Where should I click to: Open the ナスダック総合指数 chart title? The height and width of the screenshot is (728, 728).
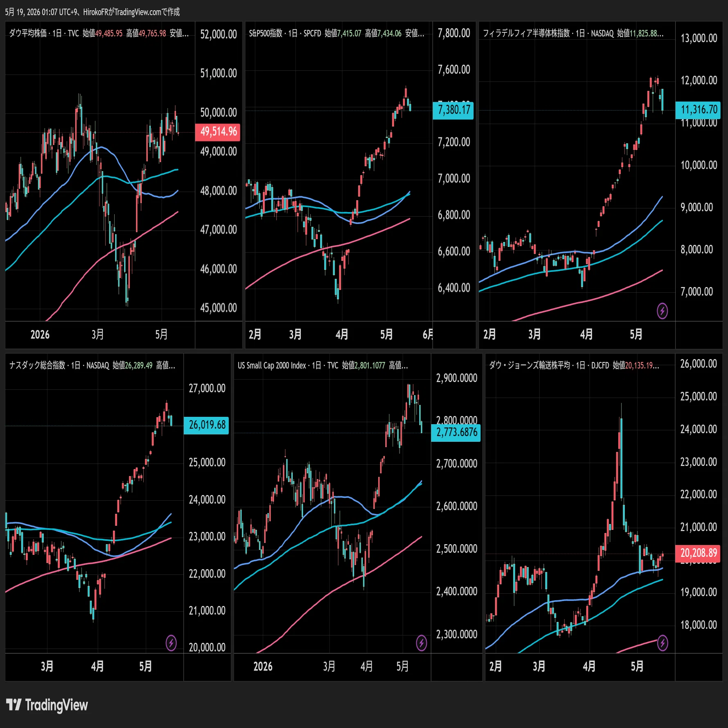tap(37, 365)
